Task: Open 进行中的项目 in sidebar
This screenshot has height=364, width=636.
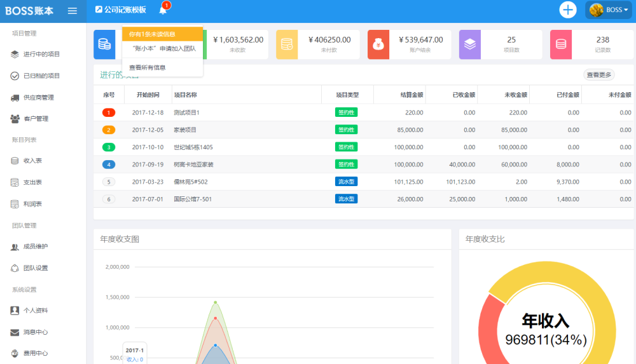Action: click(x=41, y=54)
